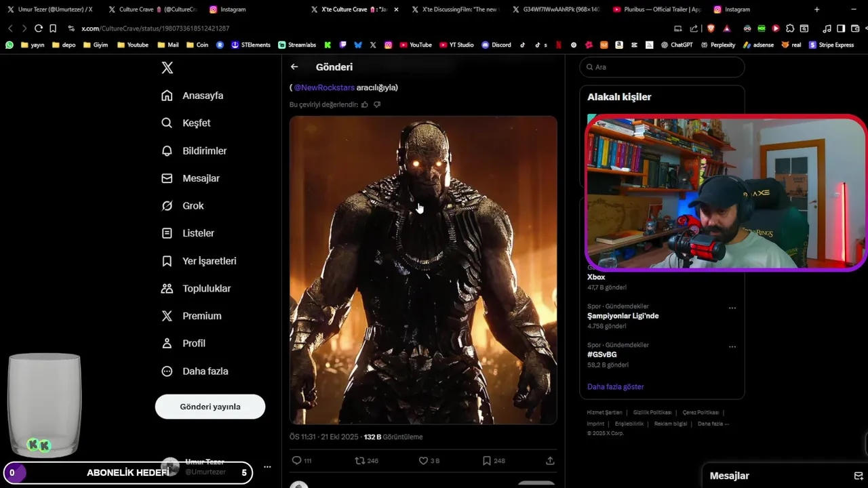Open the @NewRockstars mention link
This screenshot has height=488, width=868.
[324, 87]
